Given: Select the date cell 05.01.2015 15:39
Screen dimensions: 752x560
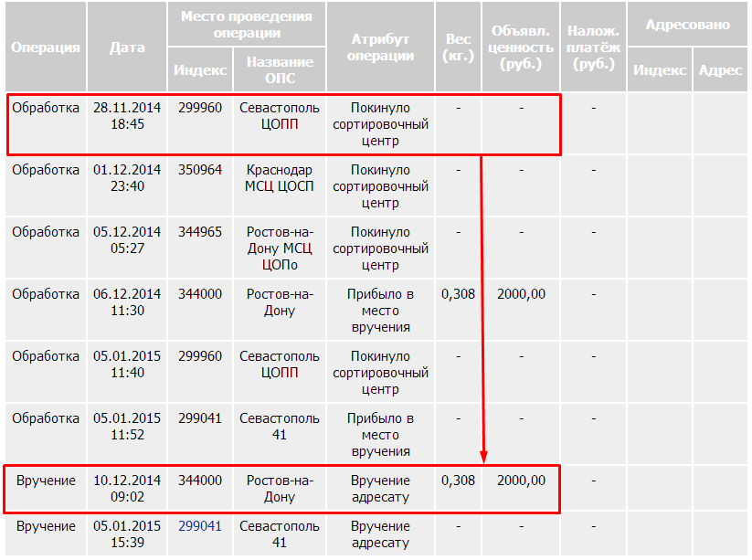Looking at the screenshot, I should pos(127,534).
